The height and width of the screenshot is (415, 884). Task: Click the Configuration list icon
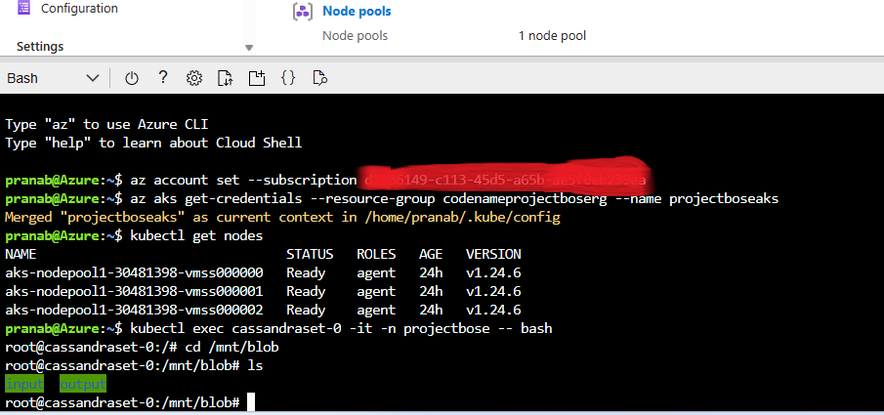tap(24, 8)
